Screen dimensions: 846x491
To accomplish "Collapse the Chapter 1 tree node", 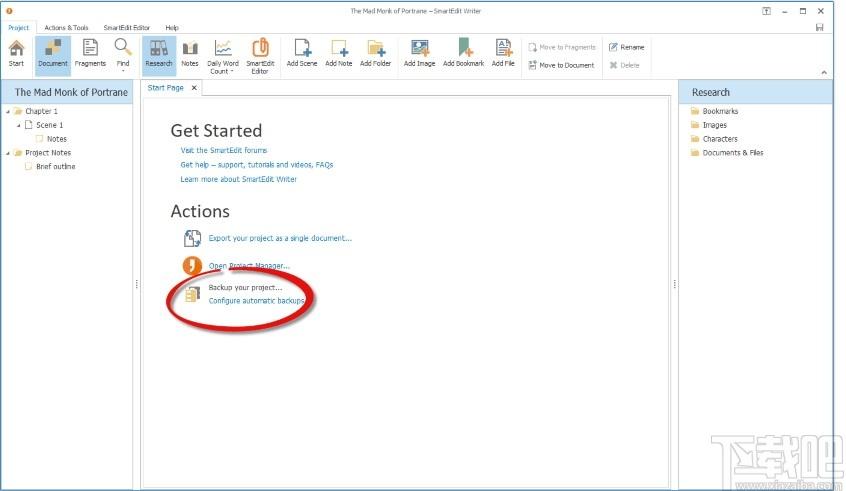I will click(x=8, y=111).
